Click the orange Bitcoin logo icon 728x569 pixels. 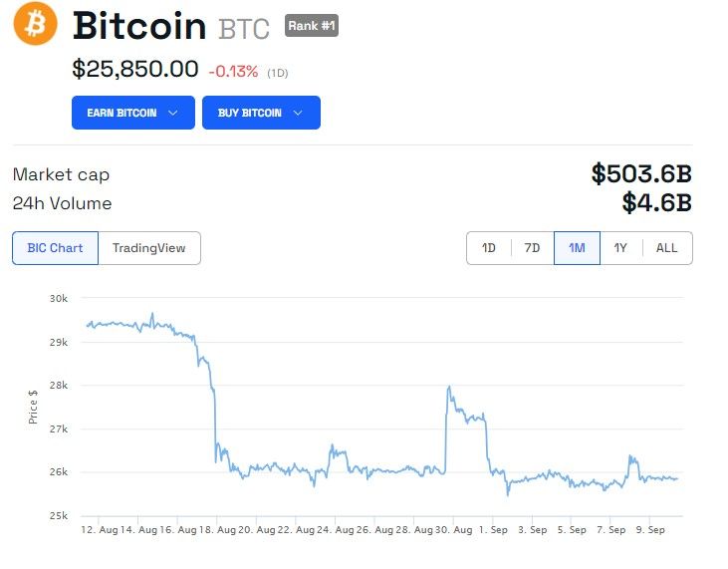click(35, 23)
